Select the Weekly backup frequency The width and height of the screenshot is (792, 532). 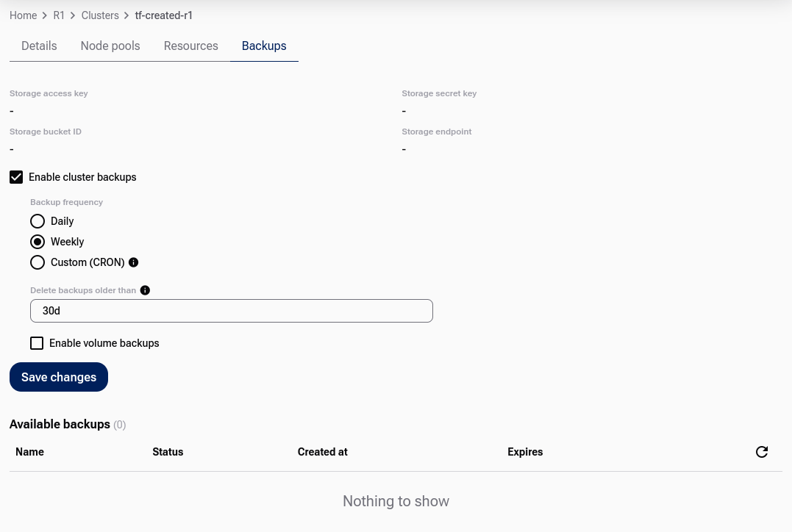click(x=38, y=242)
